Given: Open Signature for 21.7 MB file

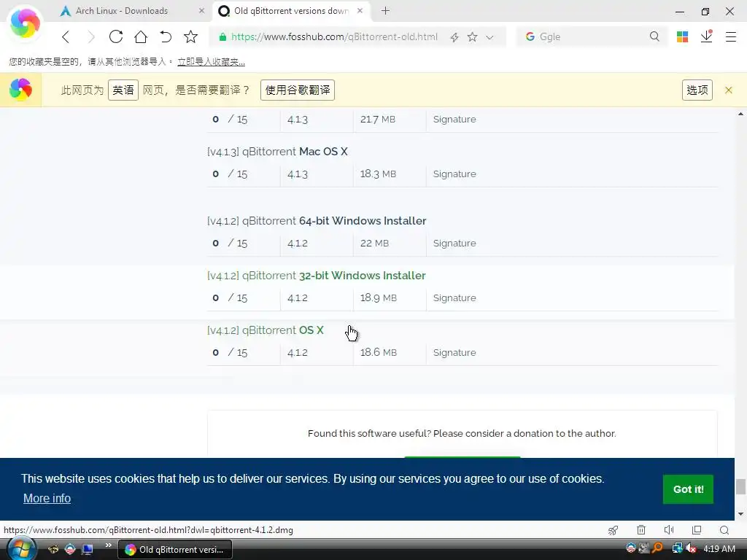Looking at the screenshot, I should pos(454,120).
